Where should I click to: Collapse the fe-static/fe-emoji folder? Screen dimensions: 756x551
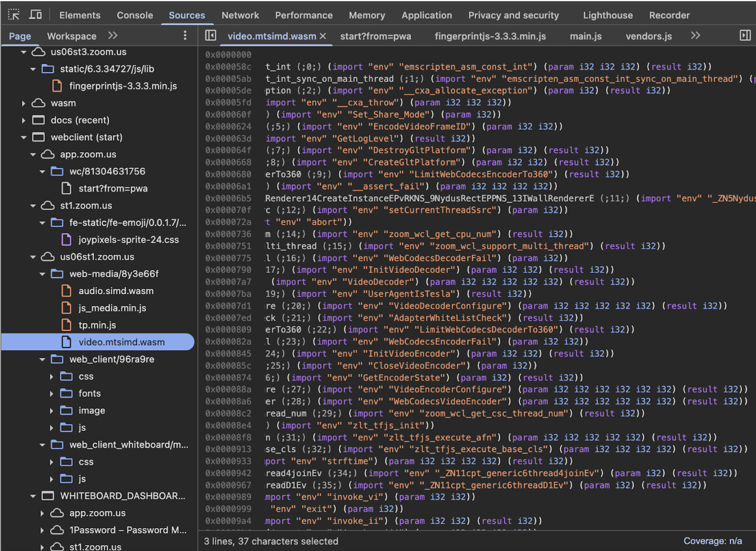[42, 223]
